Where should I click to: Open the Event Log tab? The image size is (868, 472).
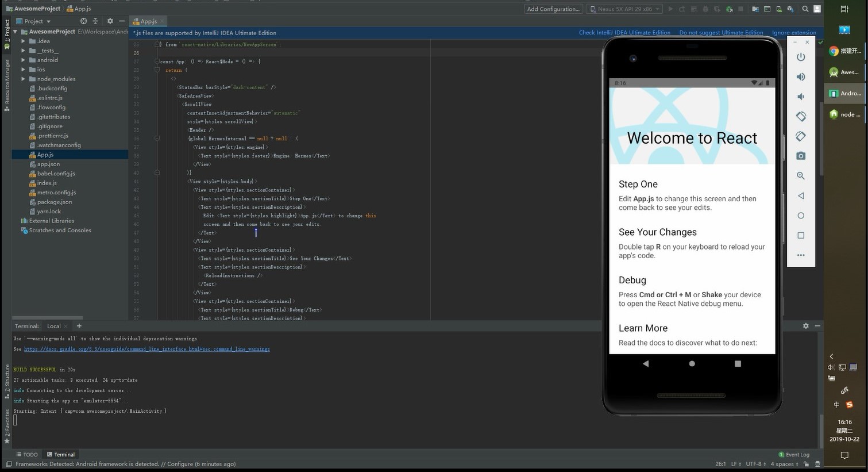794,454
